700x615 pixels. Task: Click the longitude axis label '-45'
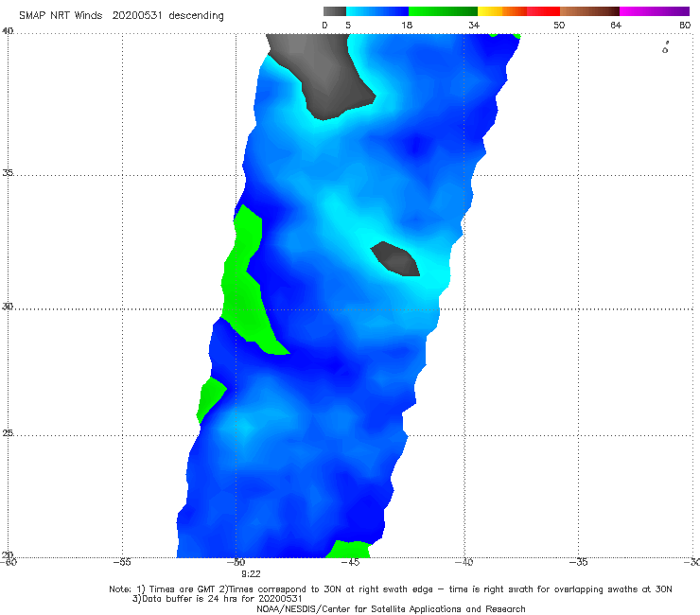pyautogui.click(x=350, y=562)
